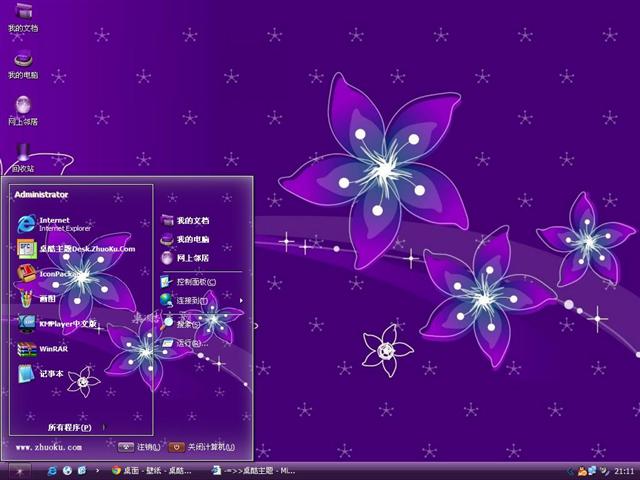Image resolution: width=640 pixels, height=480 pixels.
Task: Switch to =>>桌酷主题 taskbar window
Action: click(x=254, y=471)
